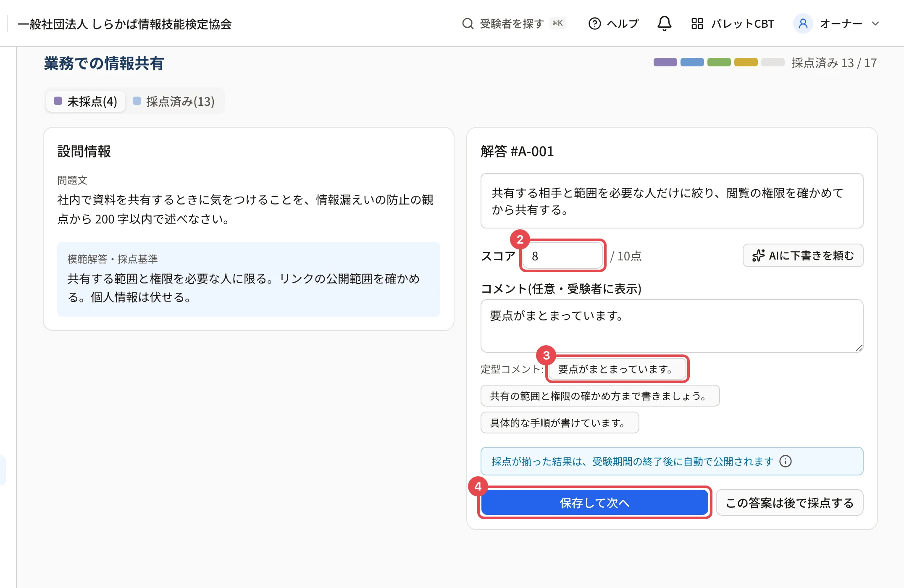The height and width of the screenshot is (588, 904).
Task: Click the AI sparkle icon on draft button
Action: click(x=758, y=255)
